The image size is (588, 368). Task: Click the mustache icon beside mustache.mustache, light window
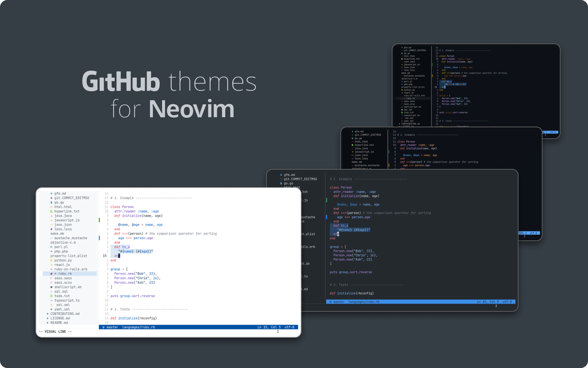point(51,238)
